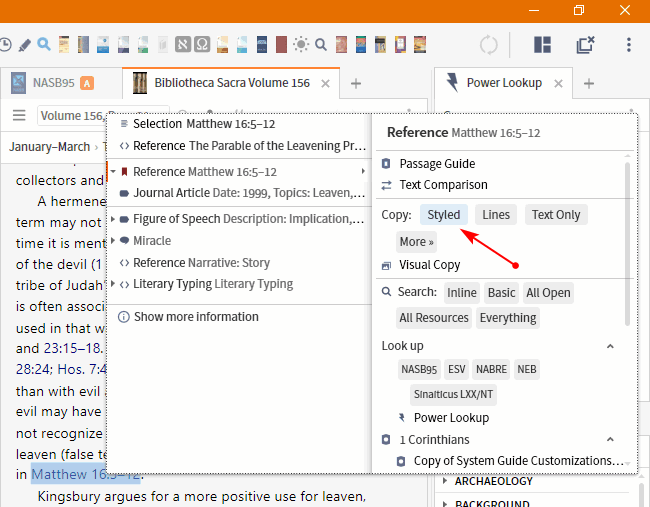
Task: Expand the ARCHAEOLOGY section
Action: 445,481
